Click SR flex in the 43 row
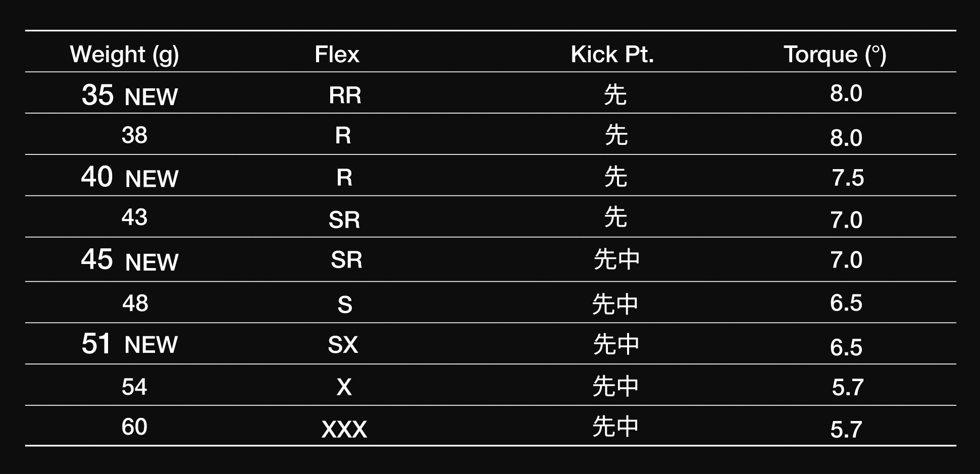Screen dimensions: 980x474 344,220
